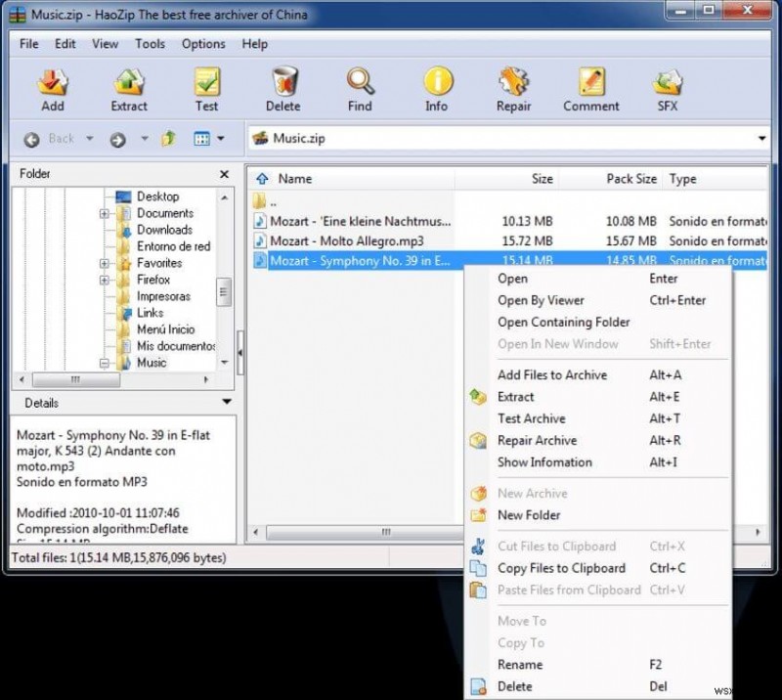Image resolution: width=782 pixels, height=700 pixels.
Task: Click the folder tree vertical scrollbar thumb
Action: tap(224, 292)
